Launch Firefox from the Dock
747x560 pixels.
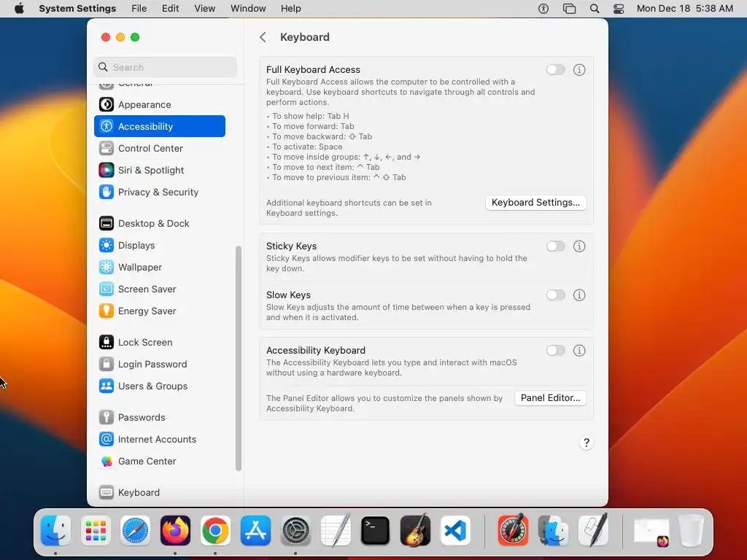(x=175, y=531)
